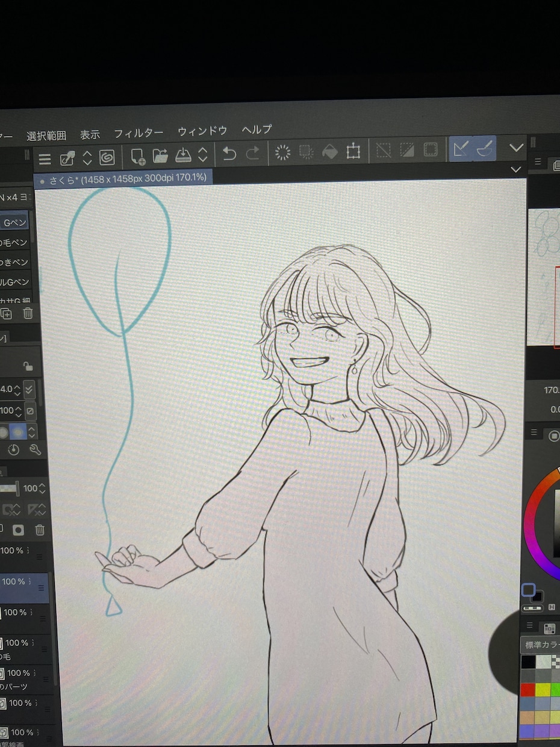Open the save options up-down arrows
The height and width of the screenshot is (747, 560).
[203, 154]
